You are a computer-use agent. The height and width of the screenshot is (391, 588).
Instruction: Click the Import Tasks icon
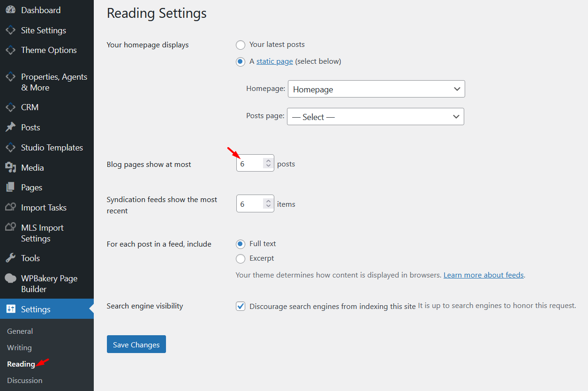coord(10,208)
